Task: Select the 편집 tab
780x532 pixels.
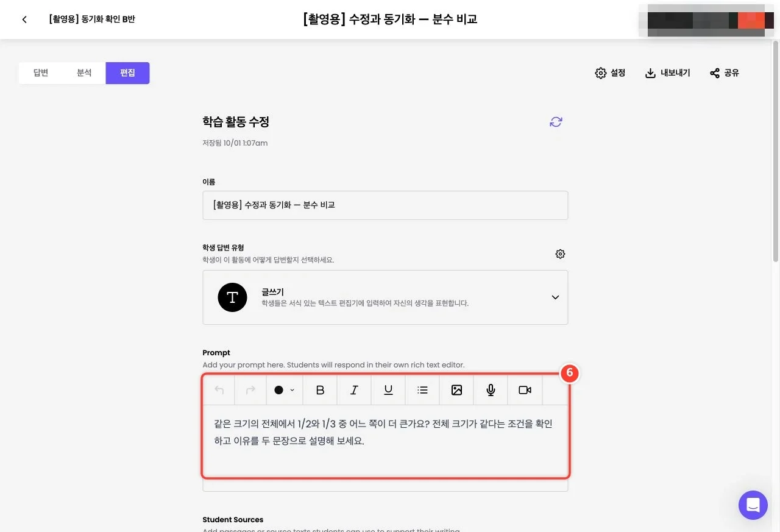Action: pos(127,73)
